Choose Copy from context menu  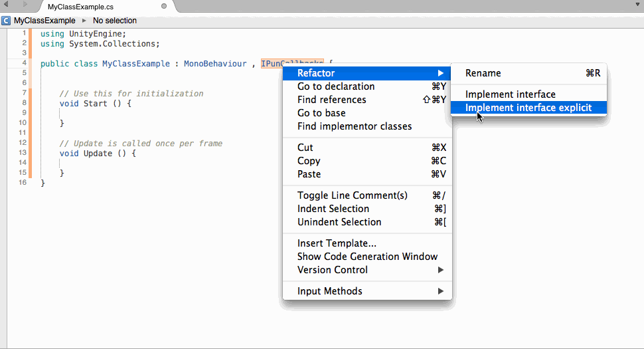(x=367, y=161)
